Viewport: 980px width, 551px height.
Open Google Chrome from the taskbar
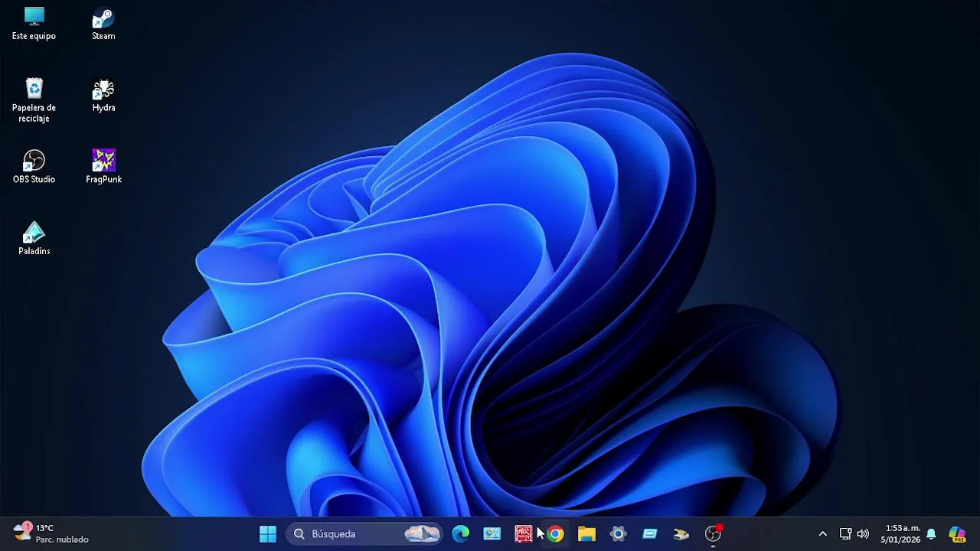coord(556,534)
